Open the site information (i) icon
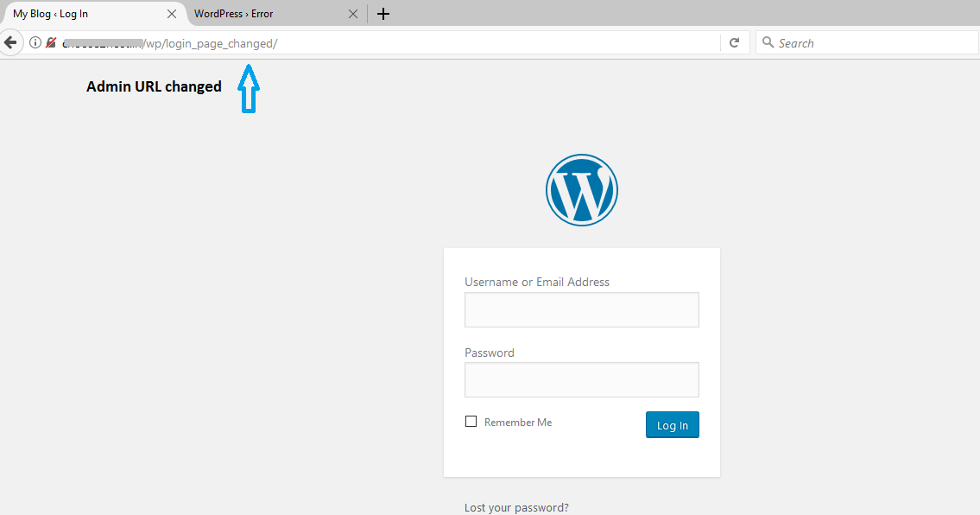This screenshot has width=980, height=515. [35, 42]
